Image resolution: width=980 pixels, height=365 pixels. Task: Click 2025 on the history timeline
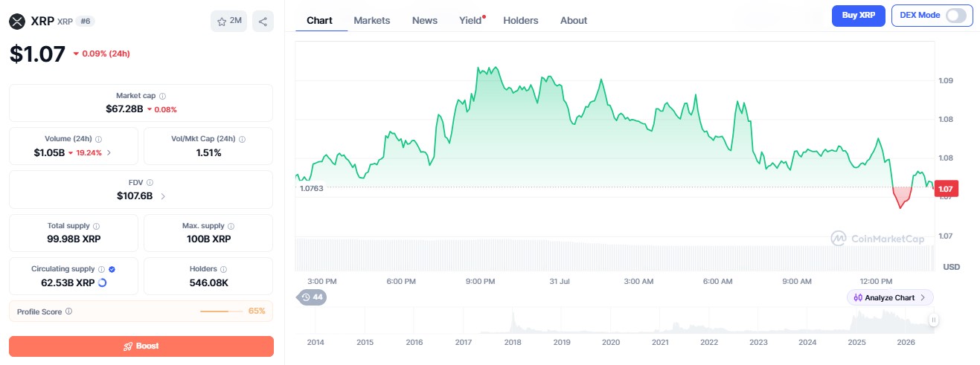tap(856, 342)
